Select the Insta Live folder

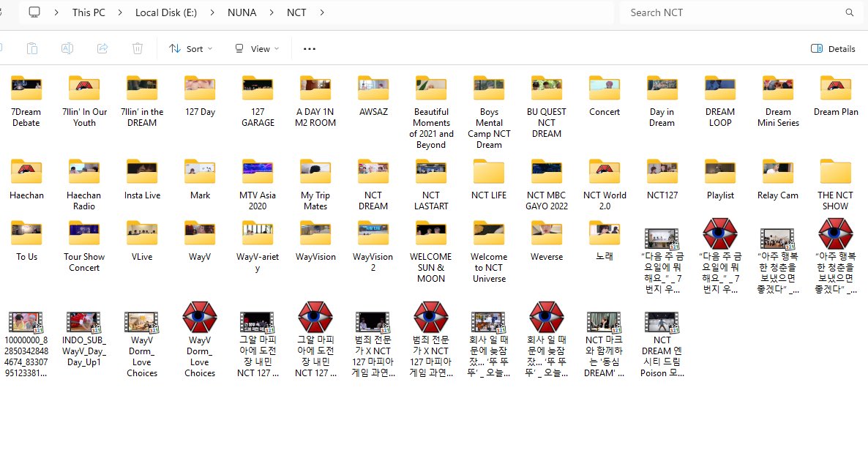(142, 179)
